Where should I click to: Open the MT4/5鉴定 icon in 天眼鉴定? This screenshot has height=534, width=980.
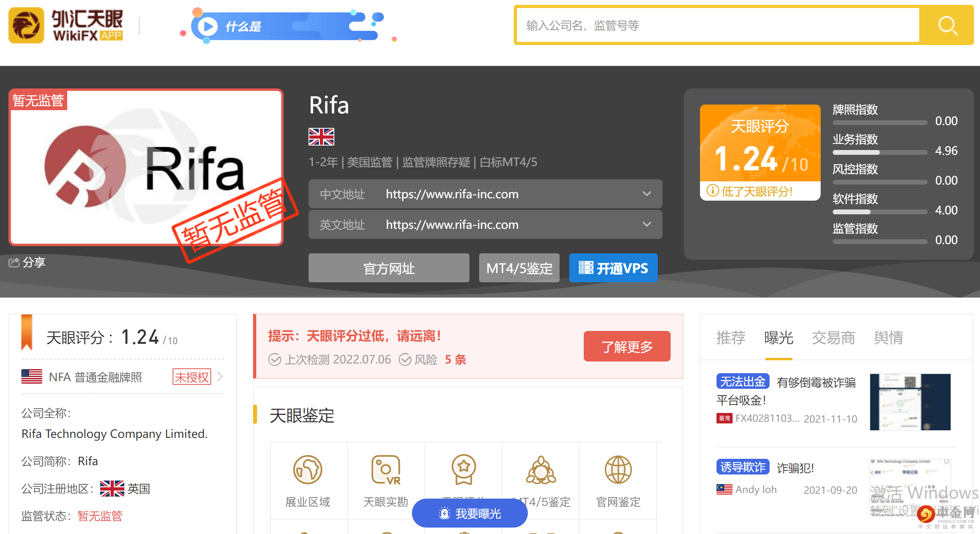pyautogui.click(x=541, y=469)
